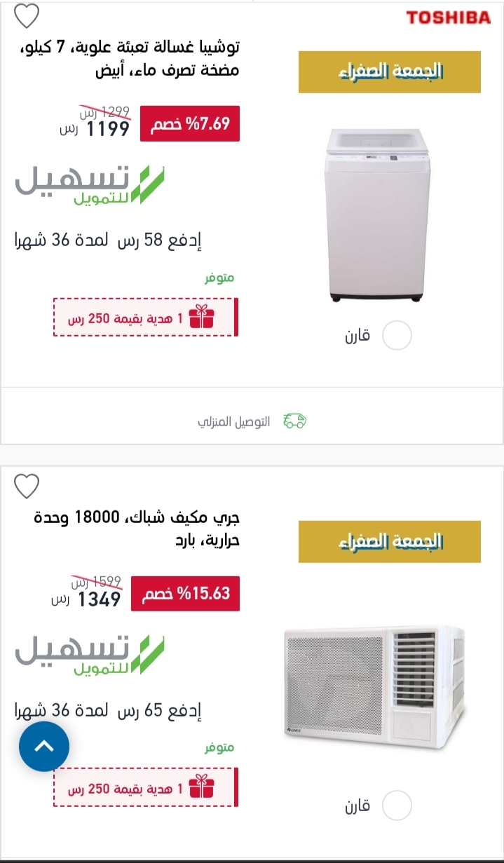Select the 15.63% discount badge

[x=186, y=594]
